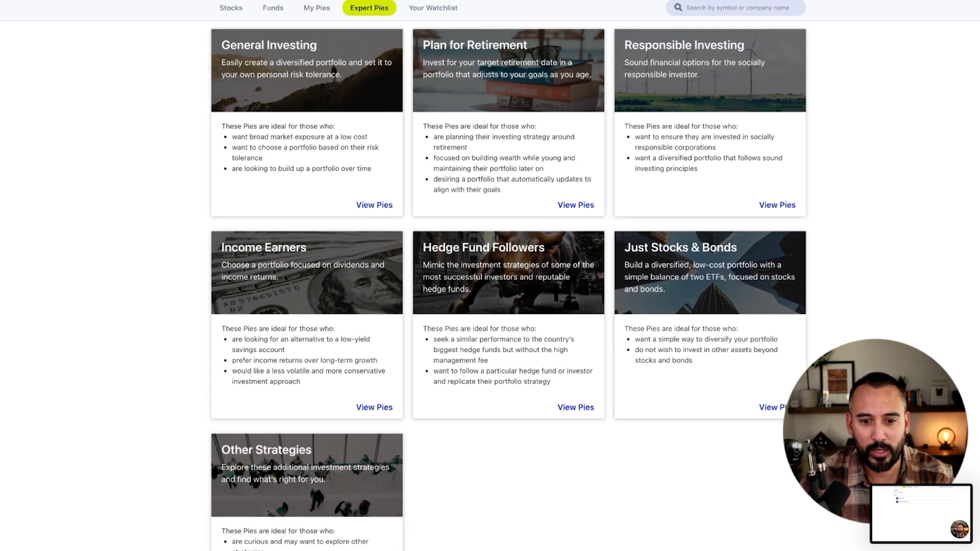The width and height of the screenshot is (980, 551).
Task: Open the small screen preview thumbnail
Action: 921,514
